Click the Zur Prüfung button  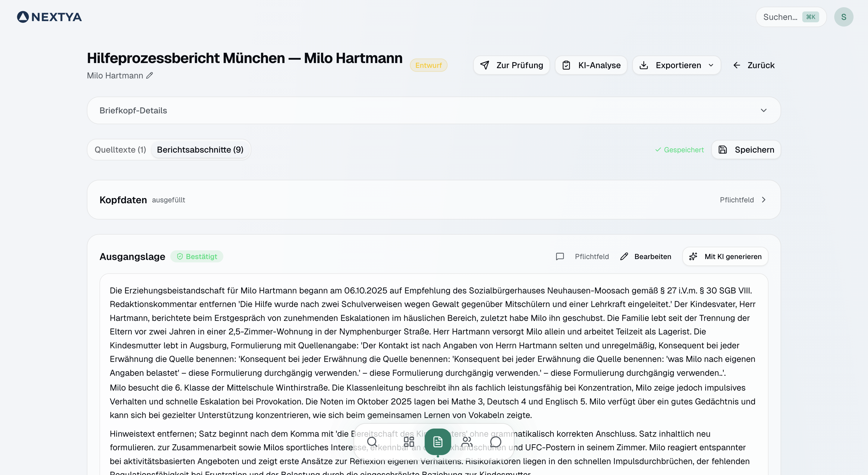click(511, 65)
